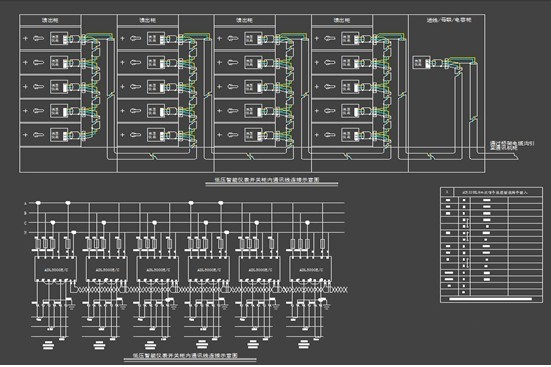Click the wide white bar at the terminal table bottom
This screenshot has width=551, height=367.
(491, 299)
